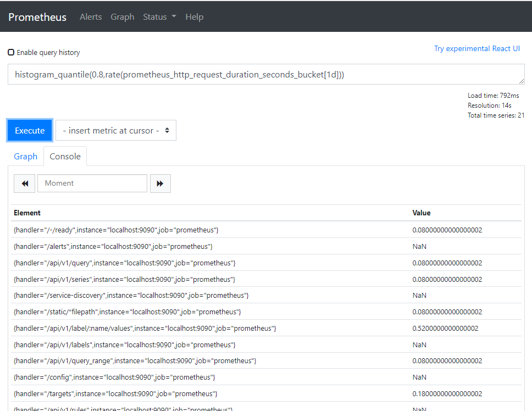Enable the query history checkbox
This screenshot has width=532, height=411.
point(11,53)
